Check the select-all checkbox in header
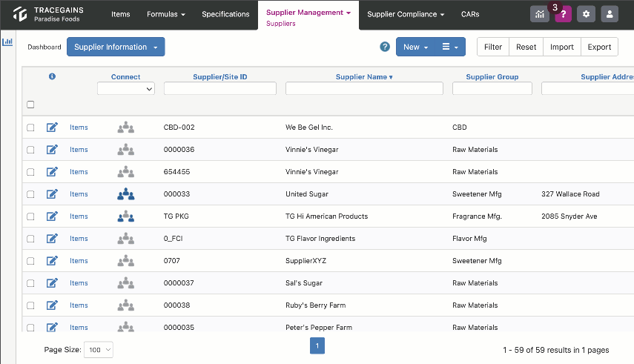Screen dimensions: 634x364 30,105
